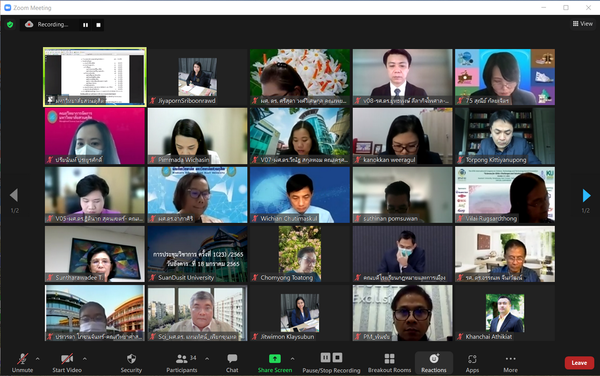This screenshot has width=600, height=376.
Task: Click the Zoom logo in title bar
Action: [7, 7]
